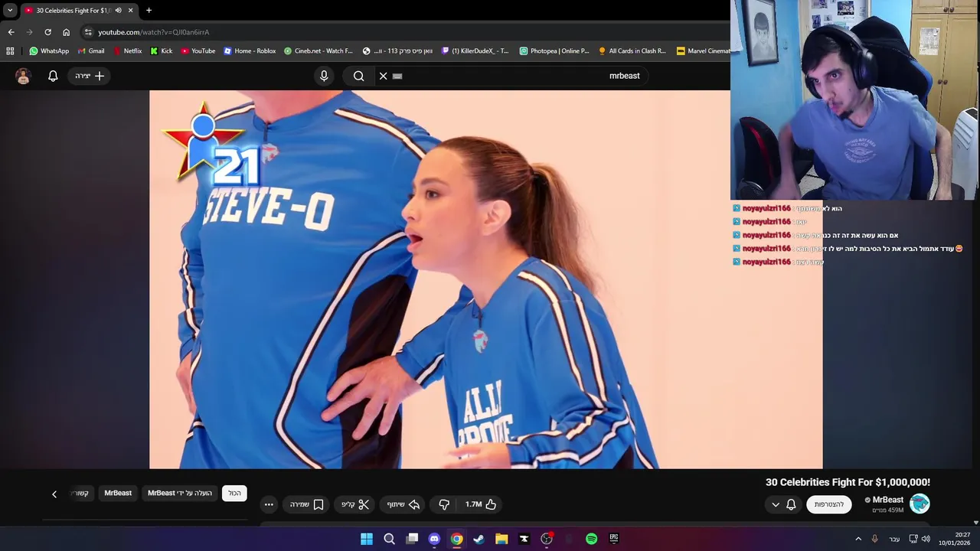This screenshot has height=551, width=980.
Task: Open Epic Games Launcher from taskbar
Action: pyautogui.click(x=613, y=539)
